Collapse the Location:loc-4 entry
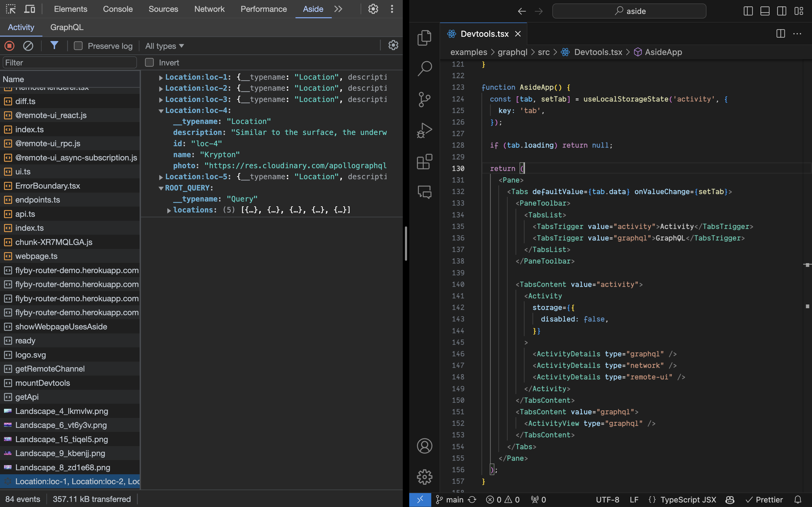The image size is (812, 507). (161, 111)
